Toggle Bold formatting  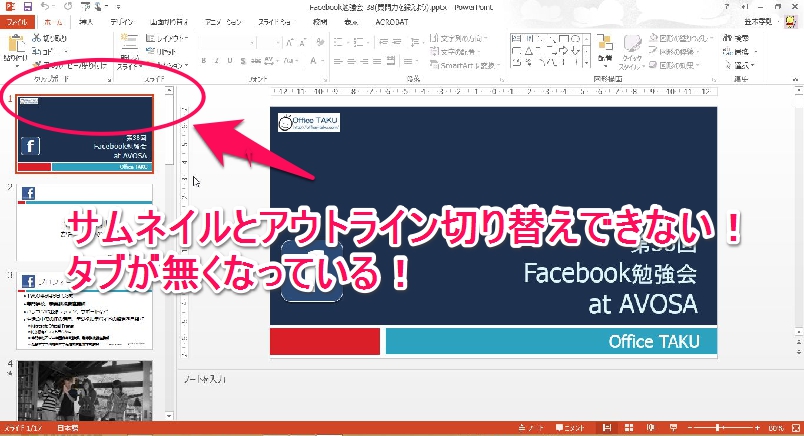204,61
